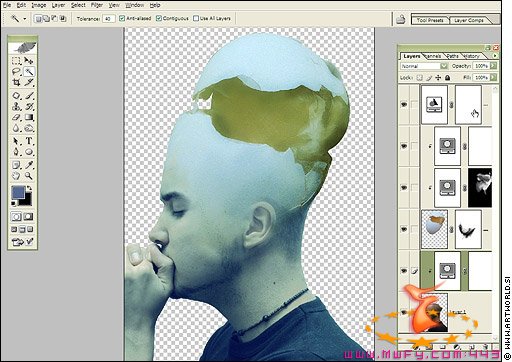Select the Eraser tool
The width and height of the screenshot is (512, 362).
click(16, 117)
